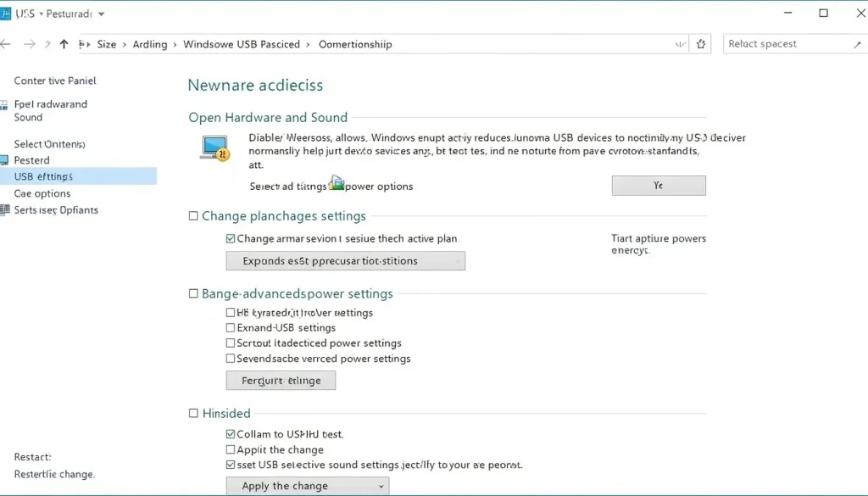The width and height of the screenshot is (868, 496).
Task: Minimize the window
Action: click(x=789, y=13)
